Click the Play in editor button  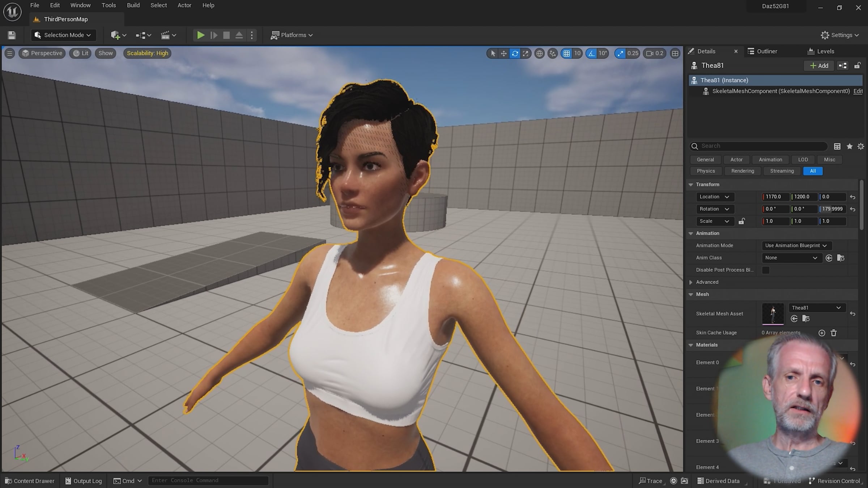(x=200, y=35)
